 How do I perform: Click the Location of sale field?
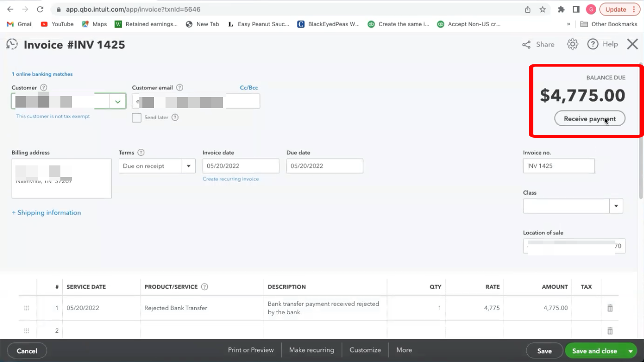click(x=574, y=246)
